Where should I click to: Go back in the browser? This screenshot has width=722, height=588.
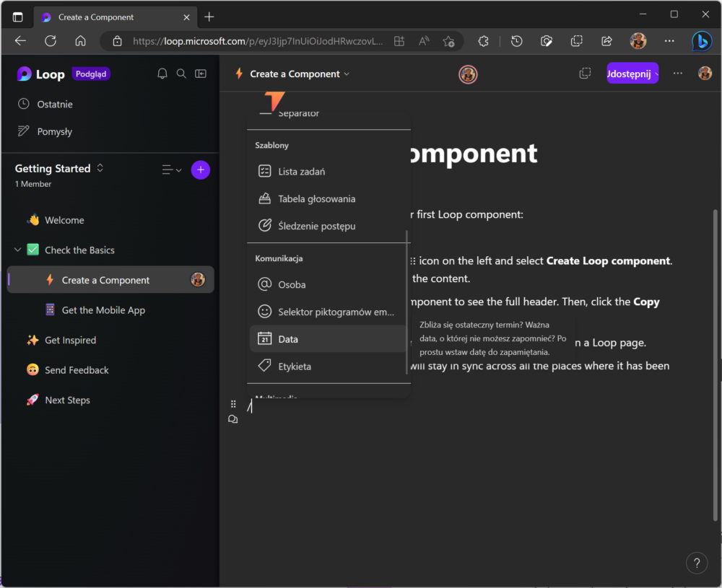pyautogui.click(x=20, y=41)
